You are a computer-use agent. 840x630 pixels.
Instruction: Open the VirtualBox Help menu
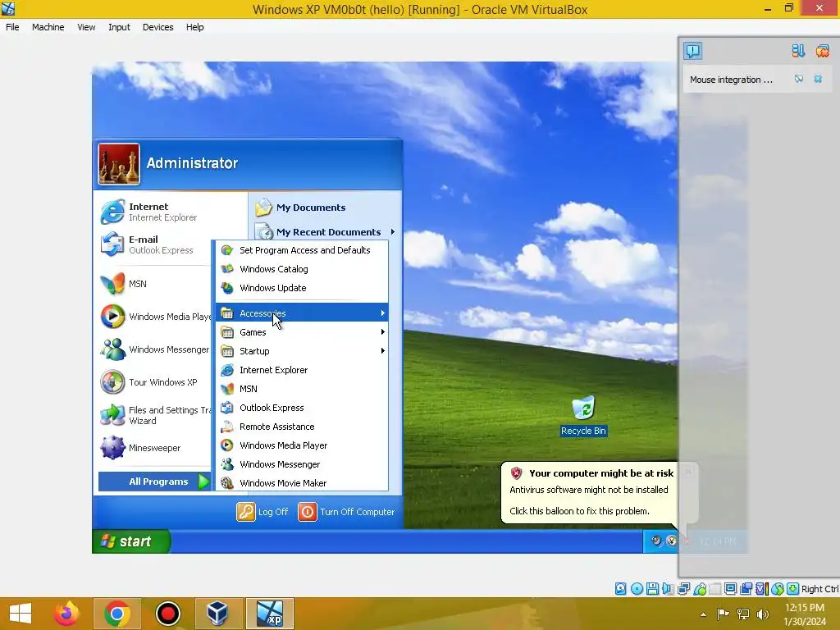[194, 27]
